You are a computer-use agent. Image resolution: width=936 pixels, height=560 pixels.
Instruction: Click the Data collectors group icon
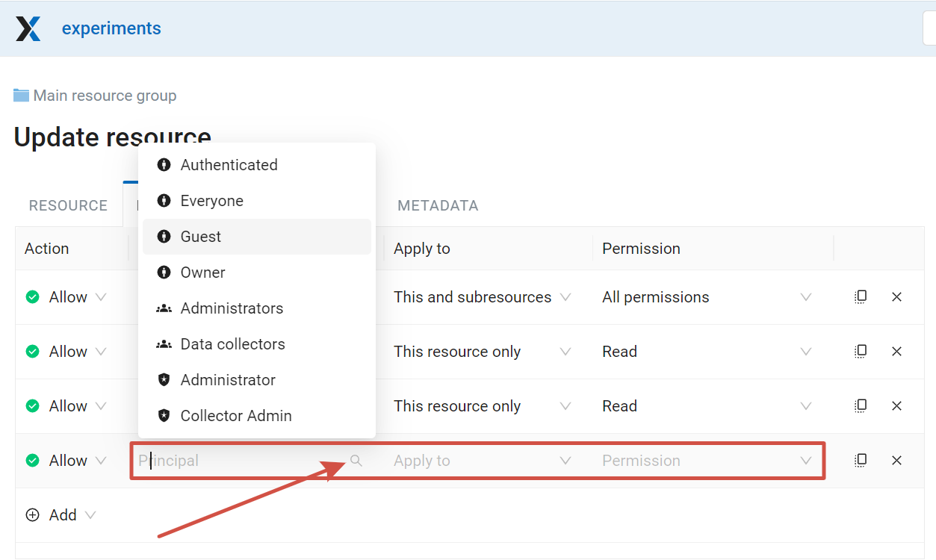pos(164,344)
